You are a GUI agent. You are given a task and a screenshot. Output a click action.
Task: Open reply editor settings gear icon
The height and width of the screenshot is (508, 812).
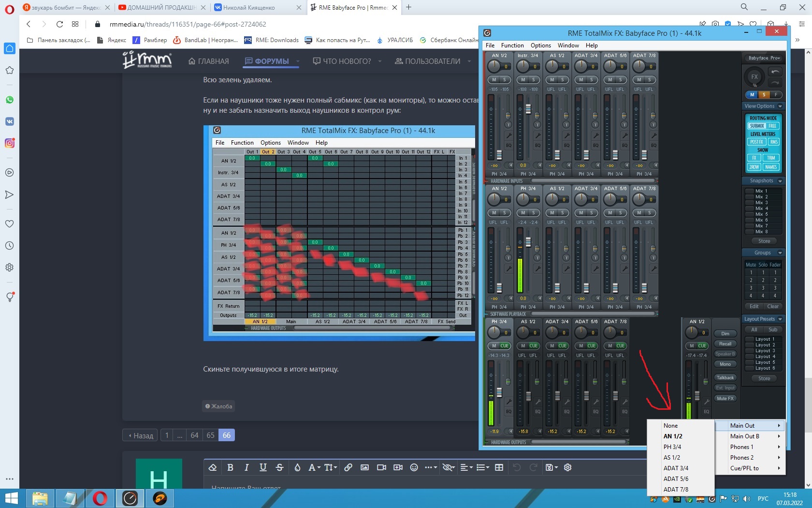coord(568,467)
